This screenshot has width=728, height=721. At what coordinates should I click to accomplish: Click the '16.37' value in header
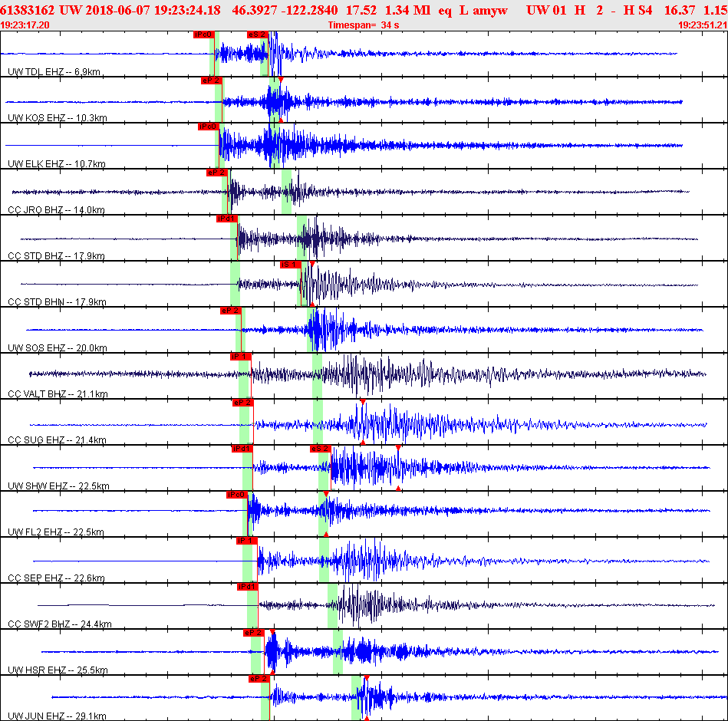point(679,10)
